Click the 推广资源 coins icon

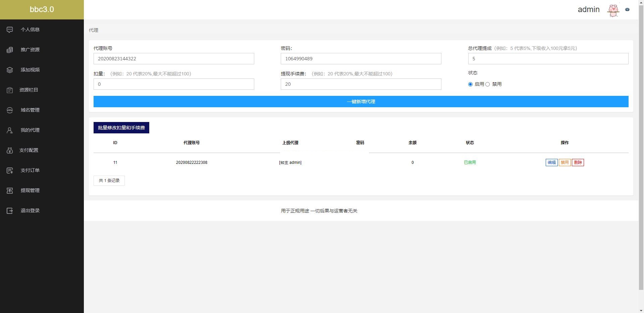coord(10,50)
